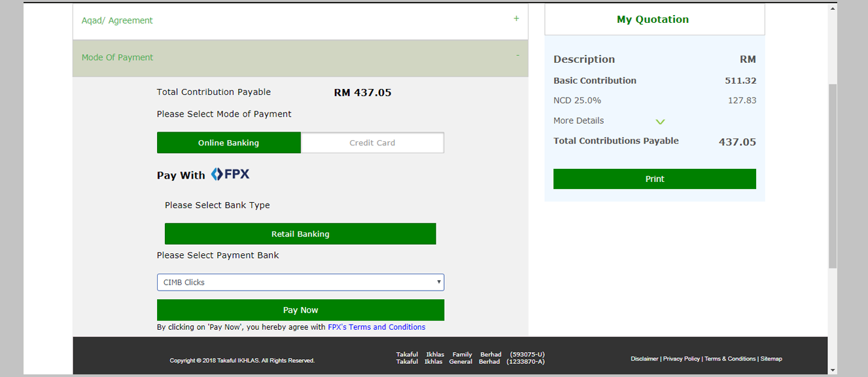Expand More Details green chevron

tap(660, 122)
